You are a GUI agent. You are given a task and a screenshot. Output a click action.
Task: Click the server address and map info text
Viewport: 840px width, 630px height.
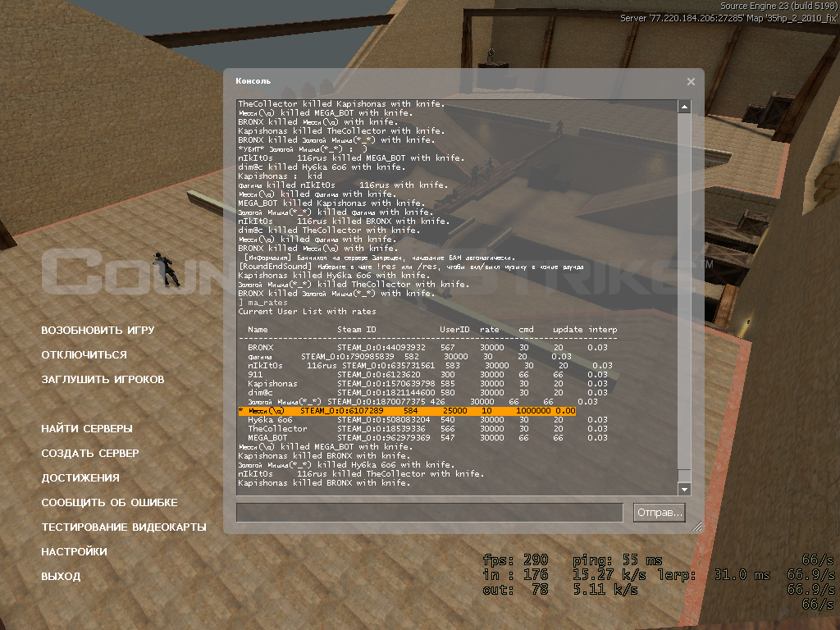[728, 18]
